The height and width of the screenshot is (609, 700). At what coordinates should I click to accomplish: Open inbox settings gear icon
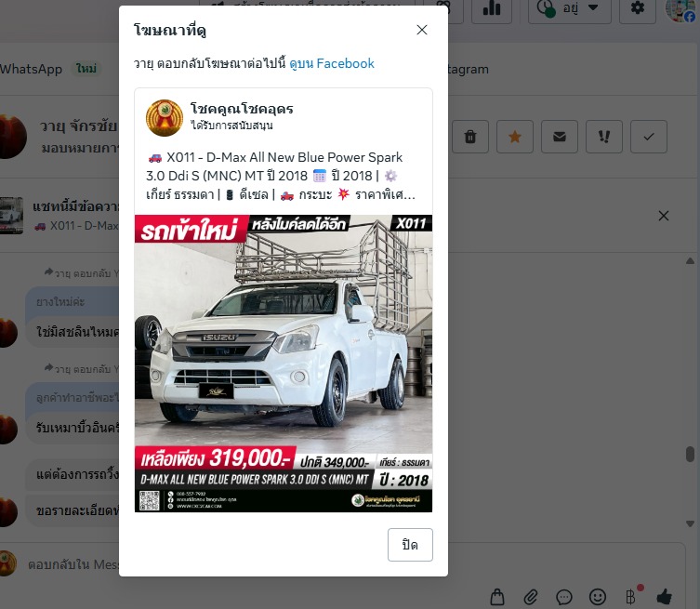pyautogui.click(x=638, y=9)
